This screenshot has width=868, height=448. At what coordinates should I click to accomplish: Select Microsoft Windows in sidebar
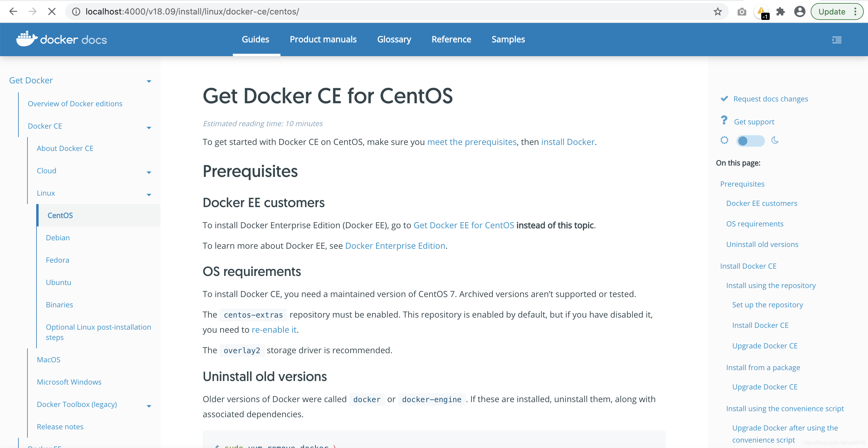point(69,382)
